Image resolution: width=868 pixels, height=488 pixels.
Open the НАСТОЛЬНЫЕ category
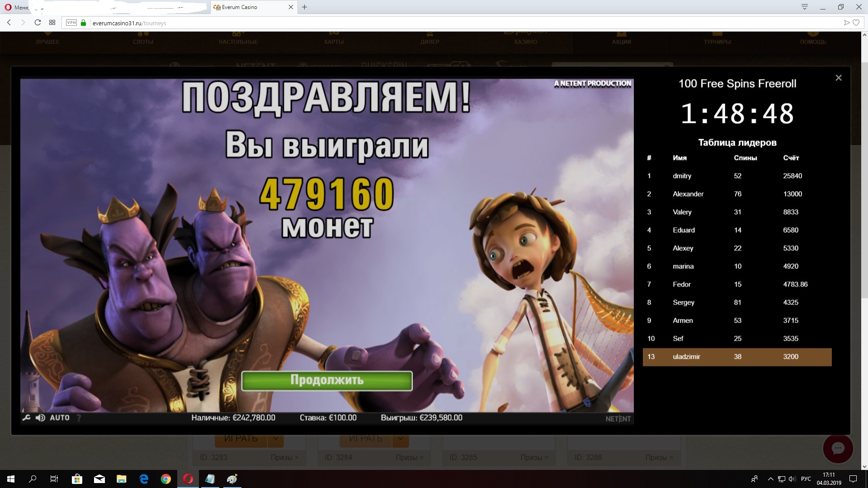pyautogui.click(x=238, y=42)
